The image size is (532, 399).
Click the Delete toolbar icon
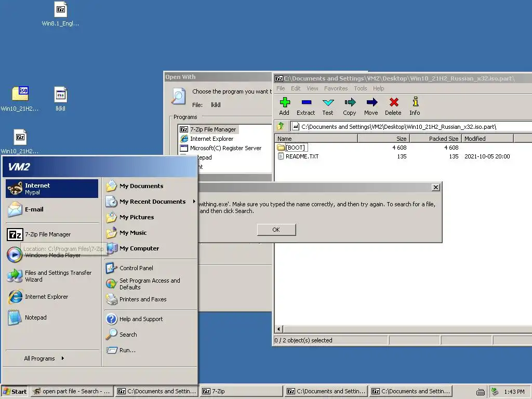tap(393, 106)
